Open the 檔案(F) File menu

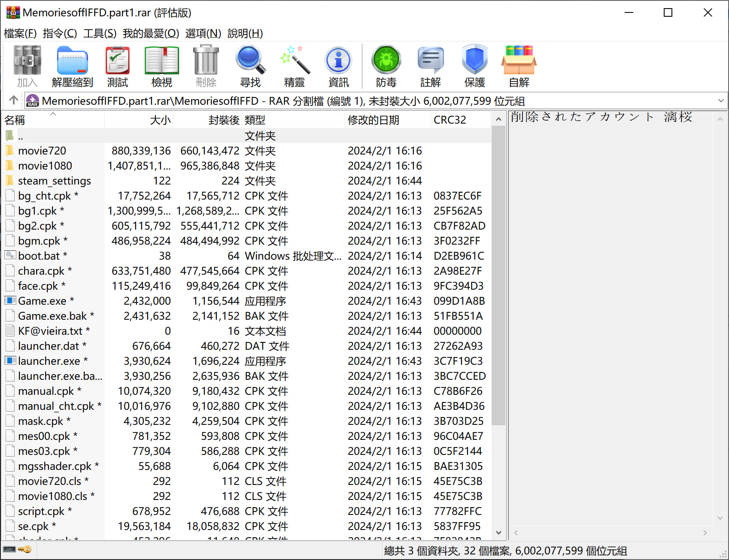tap(20, 33)
